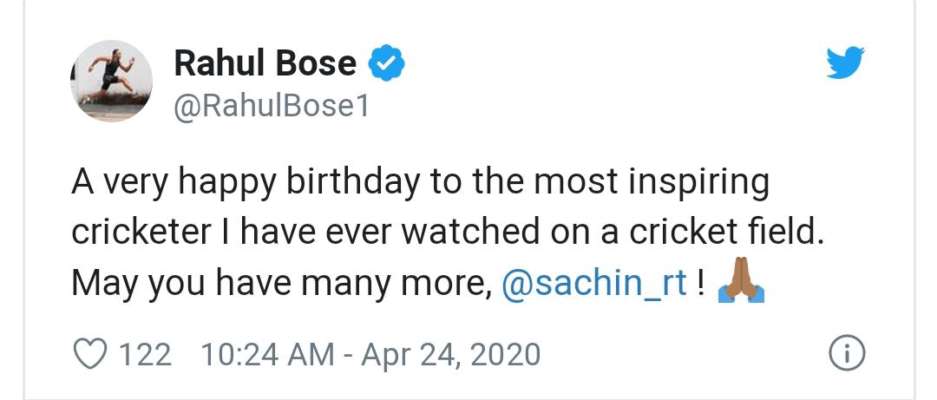Click the Apr 24, 2020 date

coord(451,355)
